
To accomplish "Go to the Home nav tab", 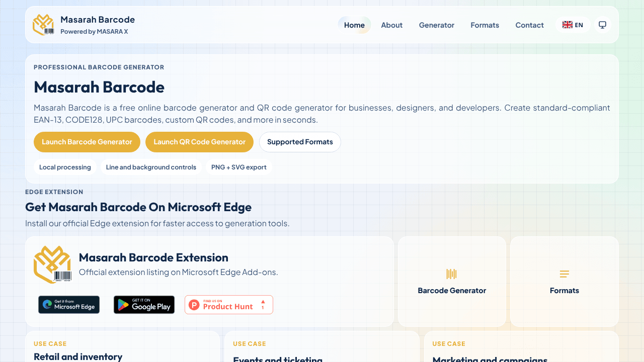I will pos(354,25).
